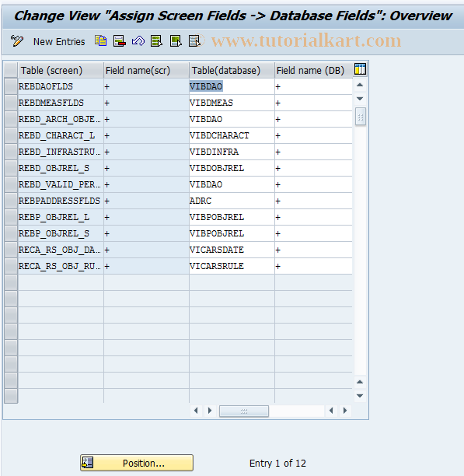Screen dimensions: 464x476
Task: Click top scroll down arrow of table
Action: pyautogui.click(x=360, y=99)
